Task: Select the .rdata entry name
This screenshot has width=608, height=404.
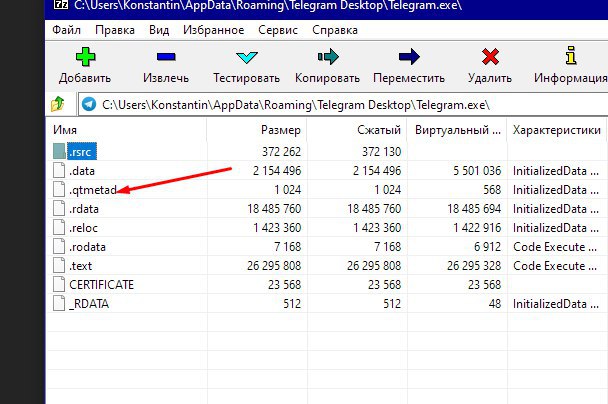Action: pos(84,209)
